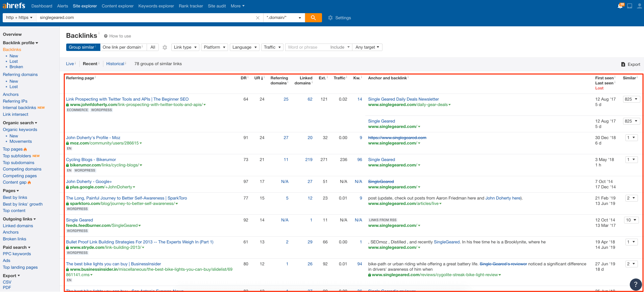This screenshot has width=644, height=292.
Task: Open Link intersect in sidebar
Action: pos(16,114)
